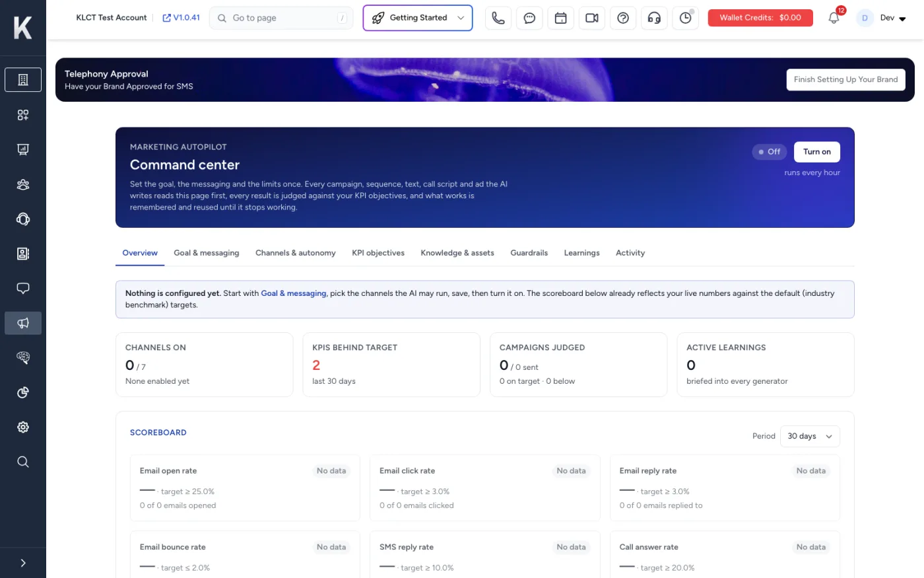Open the marketing megaphone icon in sidebar
Viewport: 924px width, 578px height.
pyautogui.click(x=23, y=323)
